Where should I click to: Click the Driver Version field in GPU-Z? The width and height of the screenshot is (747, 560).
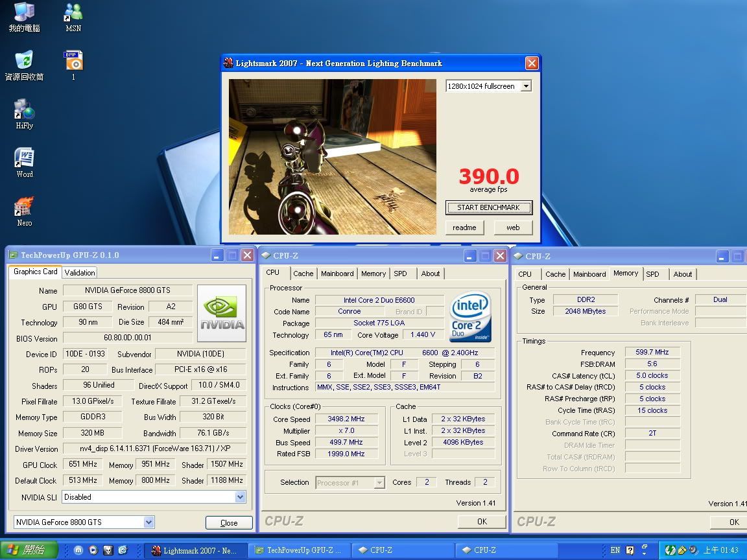coord(155,449)
